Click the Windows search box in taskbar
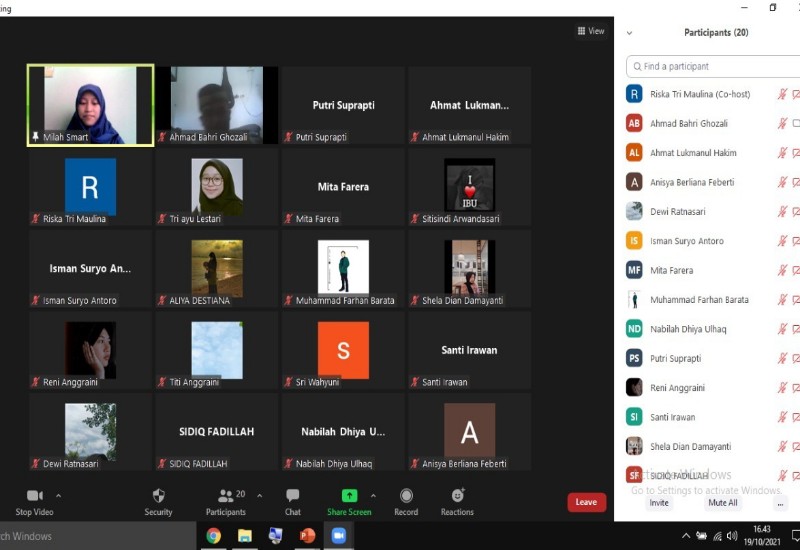This screenshot has width=800, height=550. pyautogui.click(x=97, y=536)
